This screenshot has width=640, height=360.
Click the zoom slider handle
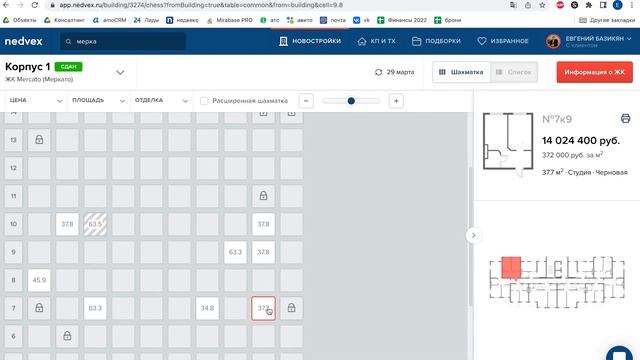point(351,101)
